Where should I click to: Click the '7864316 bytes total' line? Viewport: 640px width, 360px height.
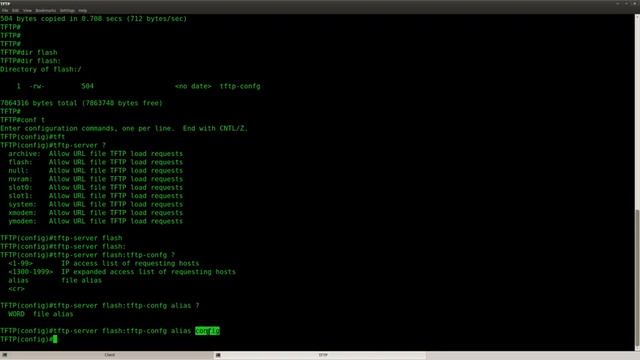81,103
